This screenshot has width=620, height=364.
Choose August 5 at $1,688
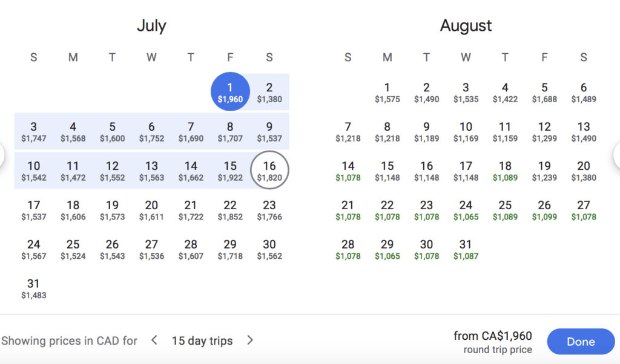coord(544,92)
